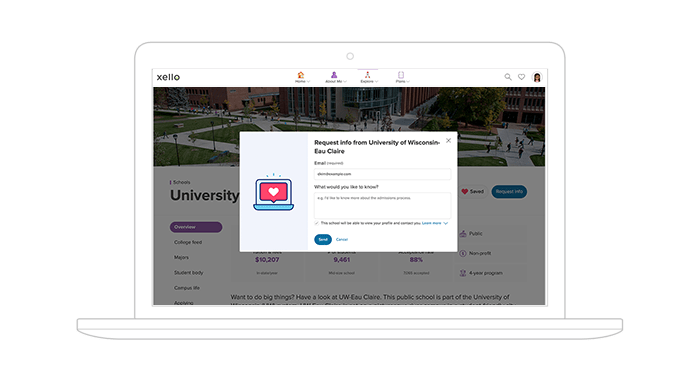Send the info request

[323, 239]
